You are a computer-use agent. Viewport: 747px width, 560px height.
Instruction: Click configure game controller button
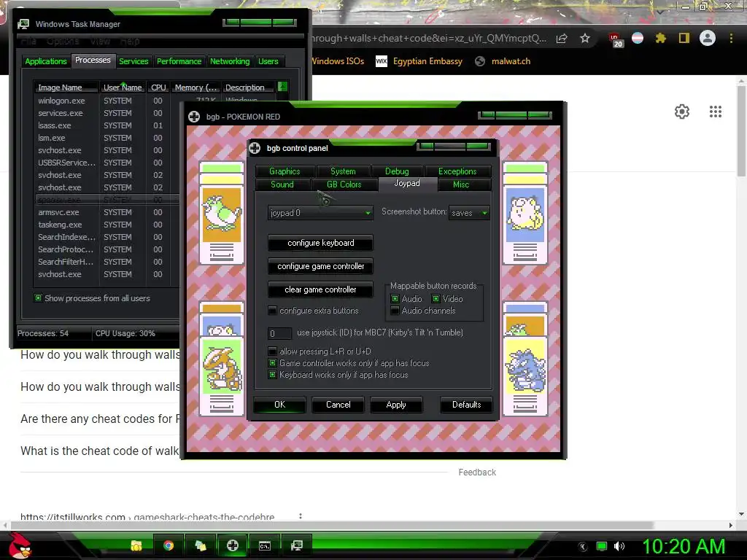(x=321, y=266)
